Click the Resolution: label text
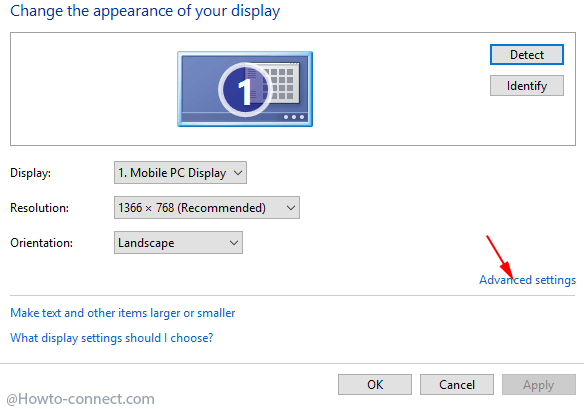 pyautogui.click(x=39, y=208)
